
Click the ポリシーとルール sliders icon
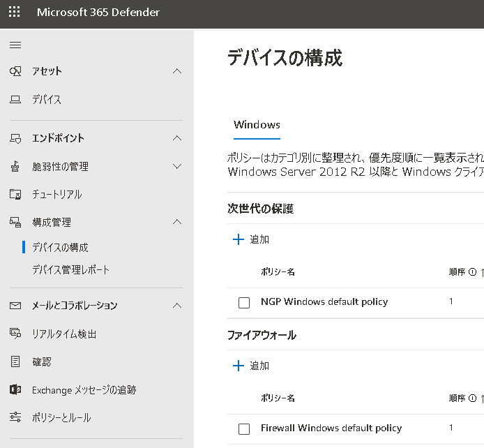(x=15, y=418)
